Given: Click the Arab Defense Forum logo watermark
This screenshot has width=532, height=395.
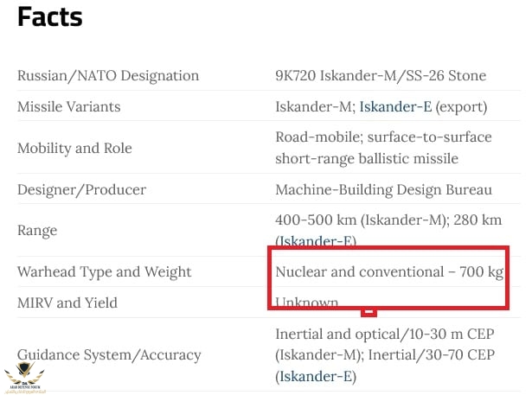Looking at the screenshot, I should [x=24, y=378].
